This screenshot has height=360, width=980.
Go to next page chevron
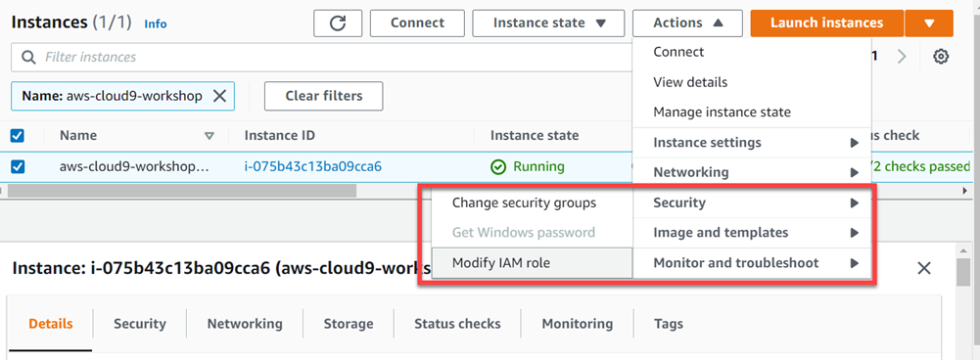[x=902, y=57]
